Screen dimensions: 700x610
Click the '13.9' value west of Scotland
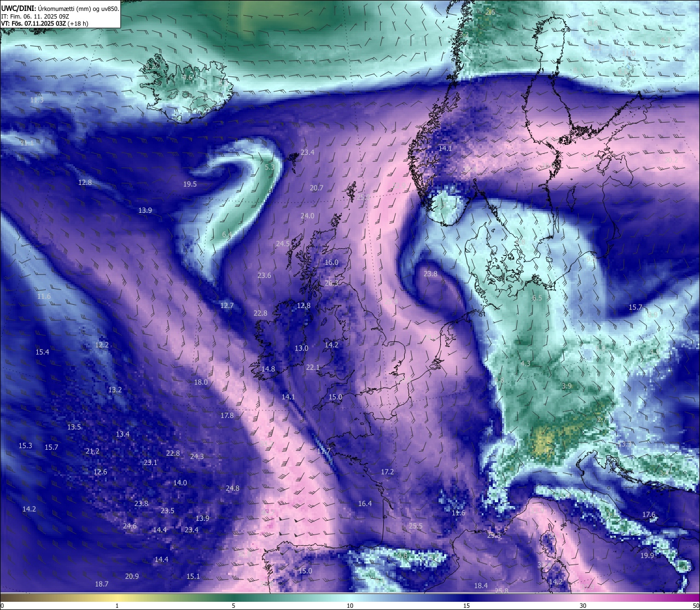145,211
